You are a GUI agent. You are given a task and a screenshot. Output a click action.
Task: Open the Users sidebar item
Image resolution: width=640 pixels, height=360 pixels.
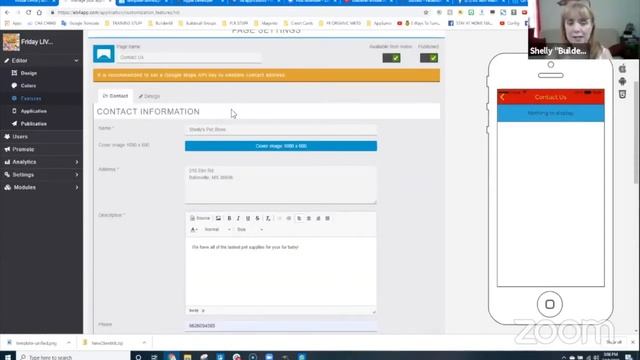click(x=20, y=137)
